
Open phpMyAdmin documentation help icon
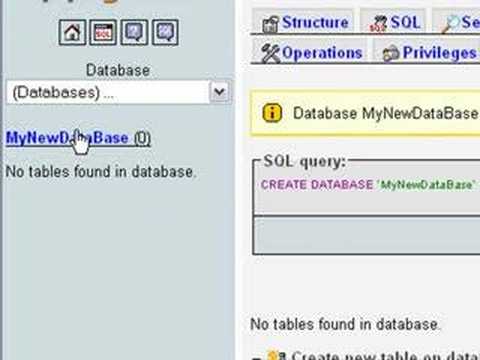point(134,32)
